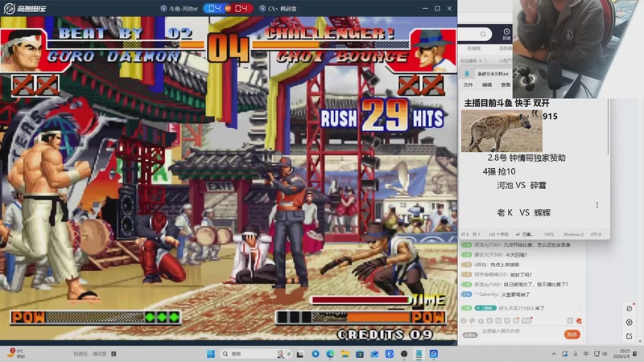
Task: Click the text line 老K VS 辉辉 in Notepad
Action: 524,212
